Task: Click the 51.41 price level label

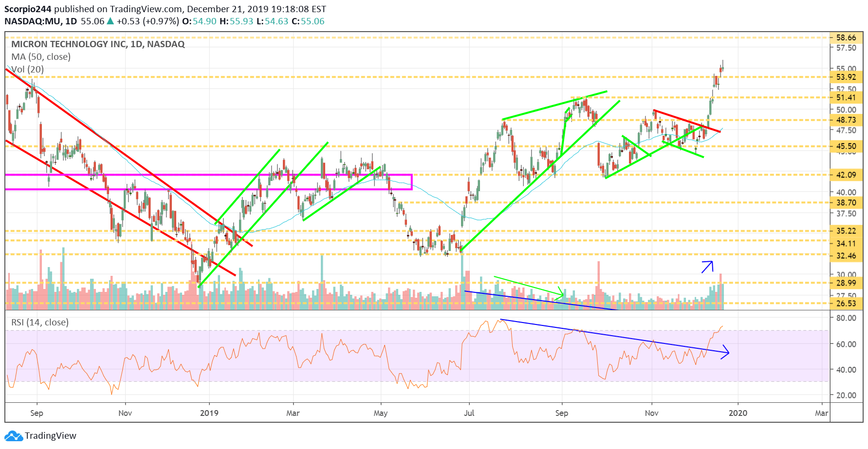Action: point(846,97)
